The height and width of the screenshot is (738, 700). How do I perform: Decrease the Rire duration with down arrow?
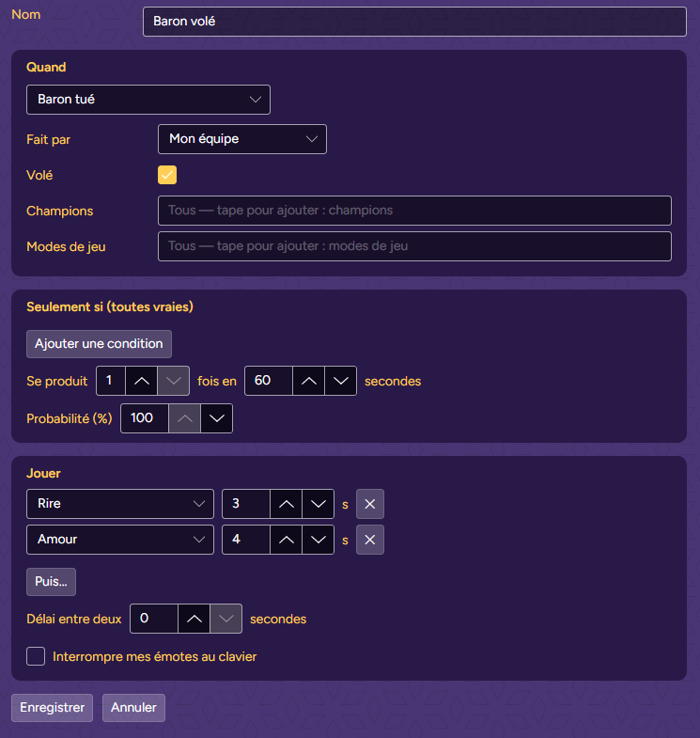[x=318, y=504]
